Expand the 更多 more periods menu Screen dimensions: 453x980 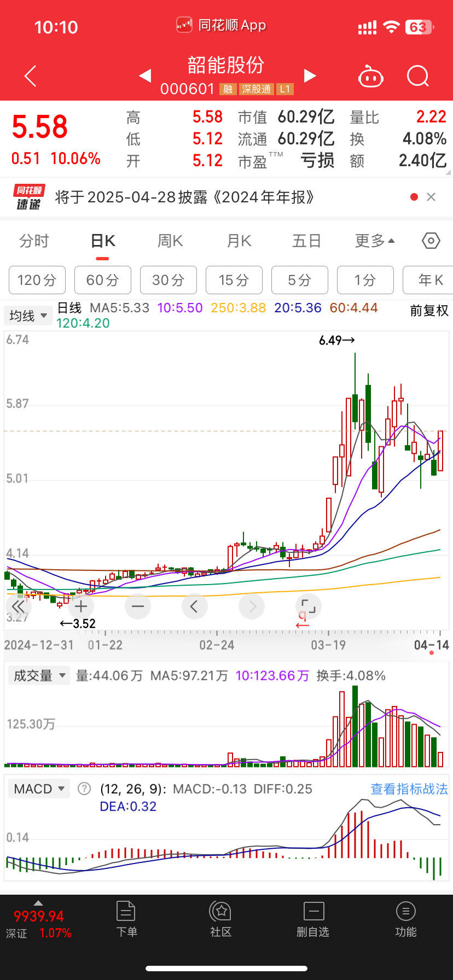(x=375, y=241)
